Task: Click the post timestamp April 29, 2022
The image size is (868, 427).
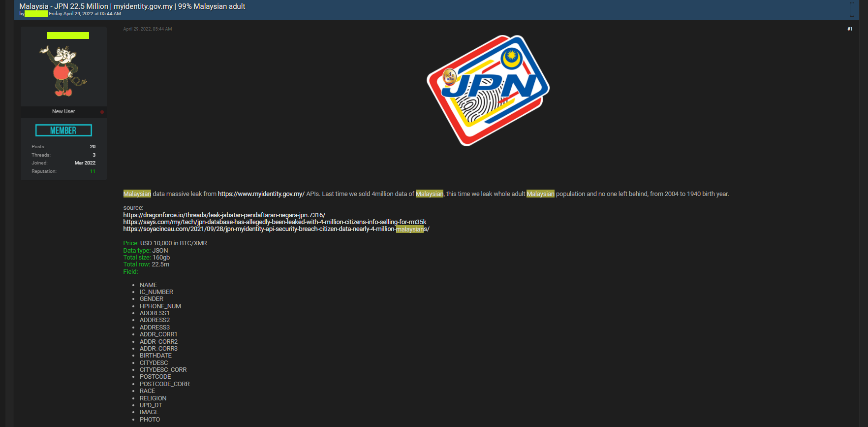Action: (147, 29)
